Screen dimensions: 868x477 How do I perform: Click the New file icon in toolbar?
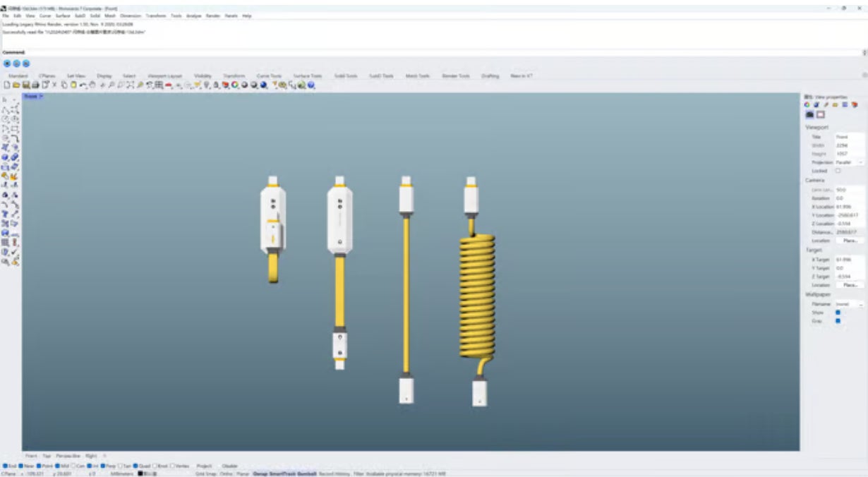pyautogui.click(x=6, y=85)
